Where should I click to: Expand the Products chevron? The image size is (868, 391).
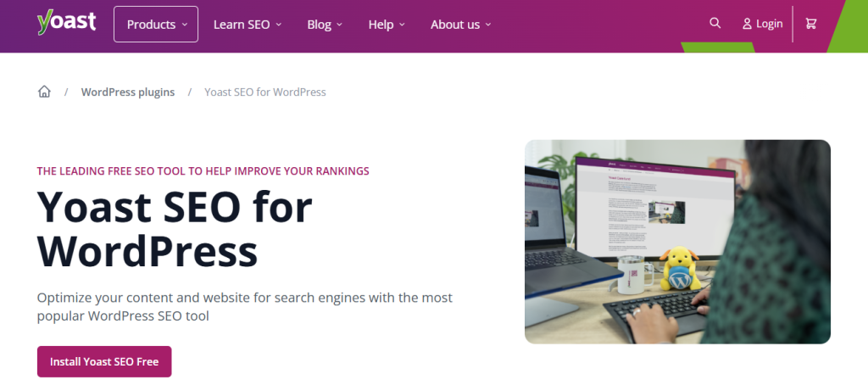185,25
